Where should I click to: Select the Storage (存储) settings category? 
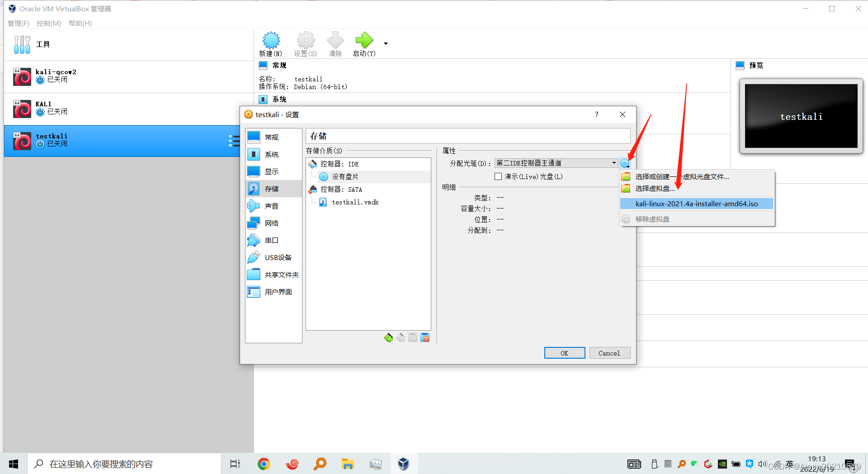[x=274, y=189]
